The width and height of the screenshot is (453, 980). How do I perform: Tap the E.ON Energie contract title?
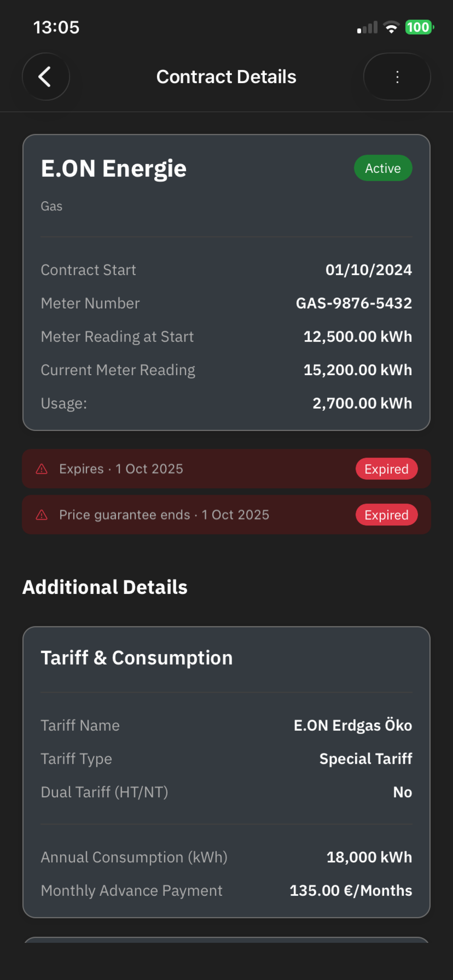113,168
